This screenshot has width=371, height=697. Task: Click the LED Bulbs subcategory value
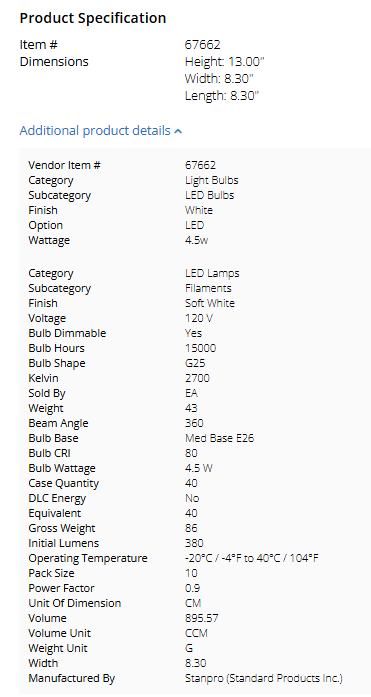(209, 196)
